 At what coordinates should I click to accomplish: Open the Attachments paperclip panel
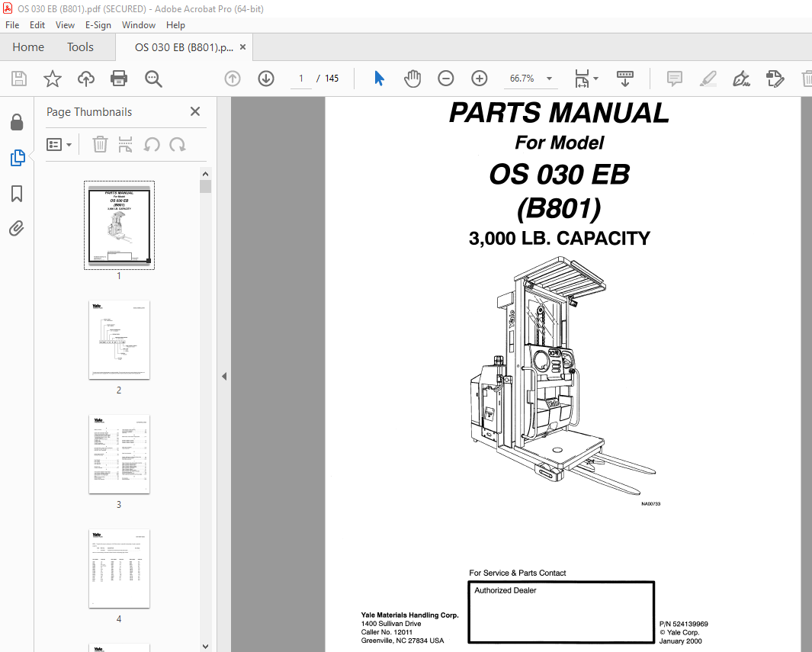(x=17, y=228)
